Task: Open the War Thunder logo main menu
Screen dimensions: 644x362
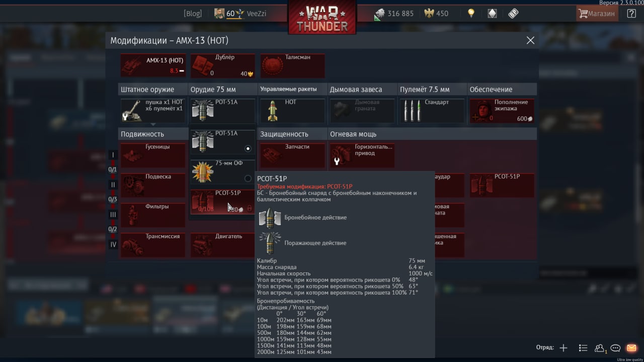Action: pyautogui.click(x=322, y=17)
